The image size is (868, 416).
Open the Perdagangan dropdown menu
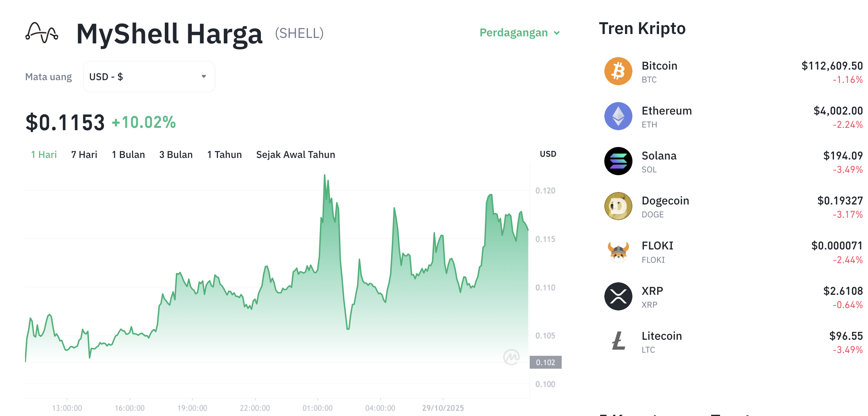tap(519, 33)
